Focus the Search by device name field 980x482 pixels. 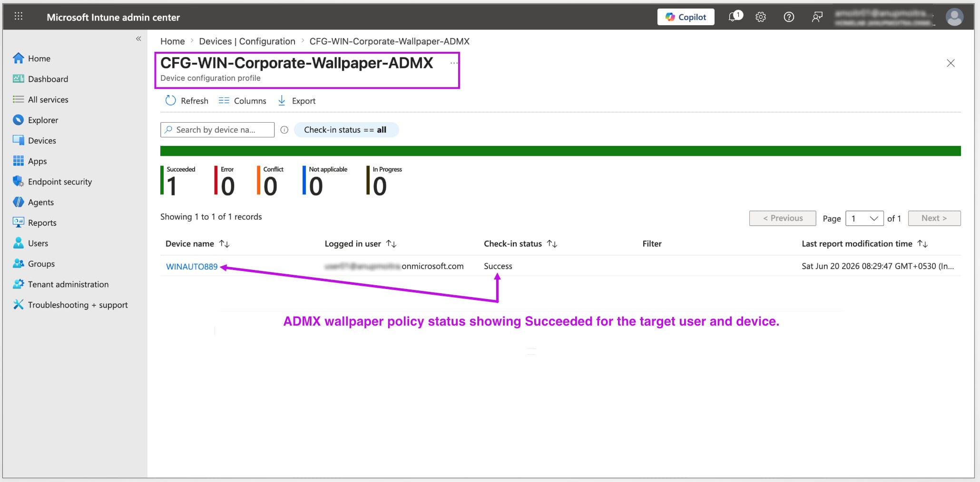(217, 130)
